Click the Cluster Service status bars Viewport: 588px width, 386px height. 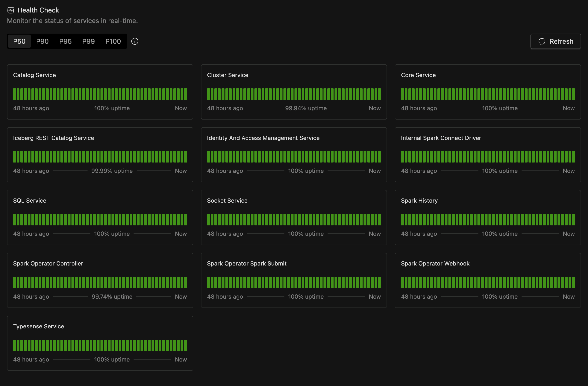click(x=294, y=94)
